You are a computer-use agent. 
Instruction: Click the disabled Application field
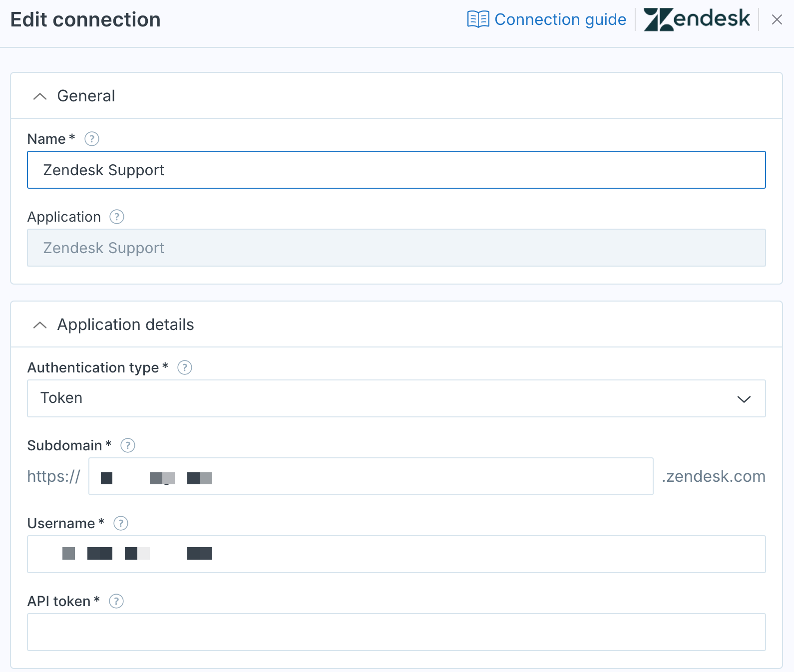point(397,248)
